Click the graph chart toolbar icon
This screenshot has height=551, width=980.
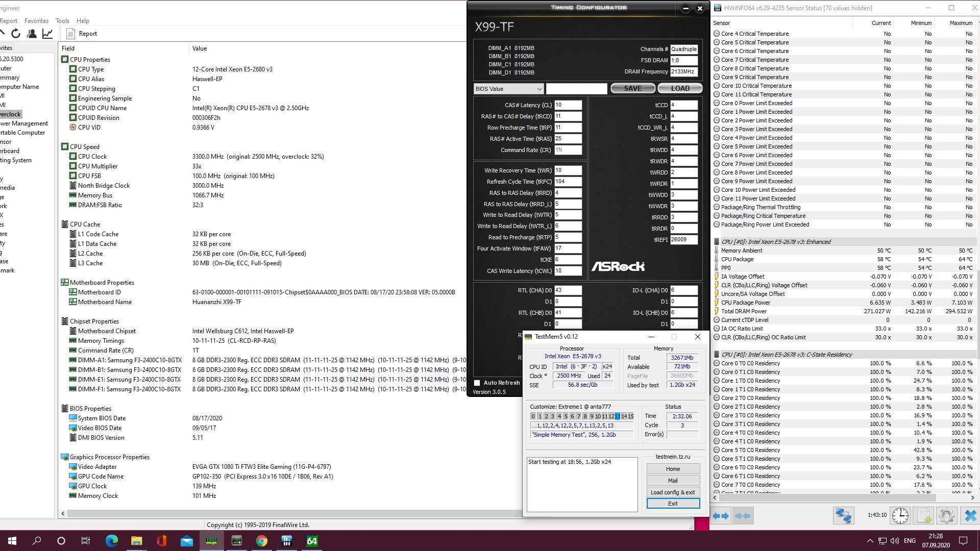pyautogui.click(x=47, y=34)
